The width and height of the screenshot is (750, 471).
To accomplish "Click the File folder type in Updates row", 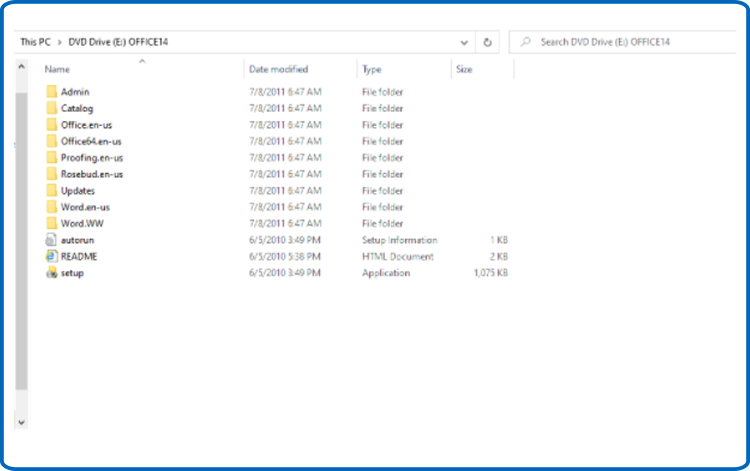I will point(383,191).
